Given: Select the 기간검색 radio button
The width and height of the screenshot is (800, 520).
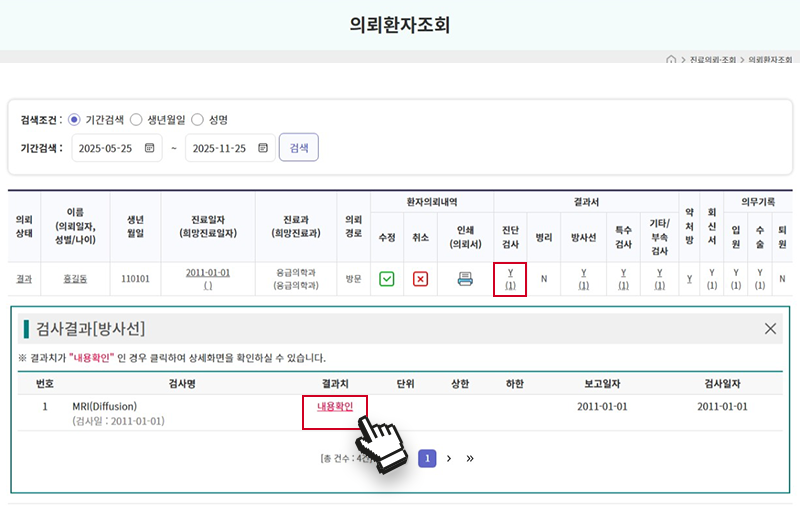Looking at the screenshot, I should [x=74, y=119].
